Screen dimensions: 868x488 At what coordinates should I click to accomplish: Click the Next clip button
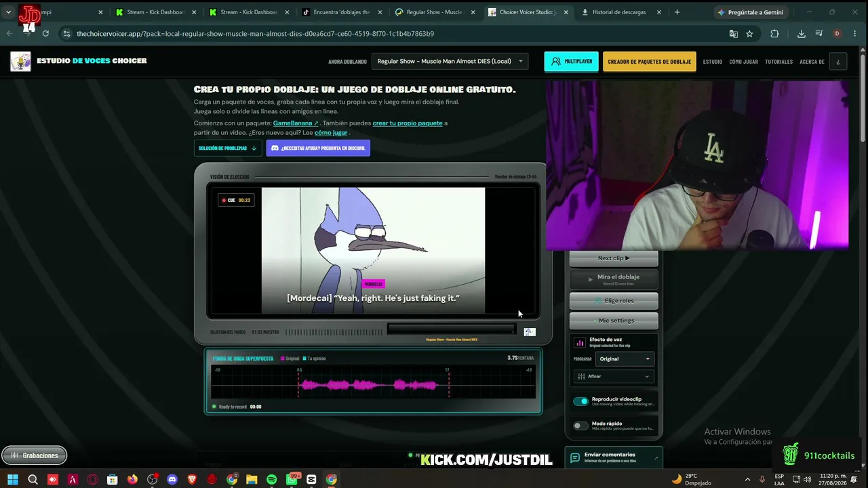614,258
